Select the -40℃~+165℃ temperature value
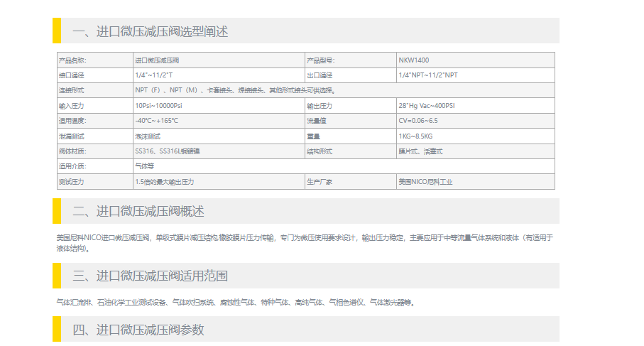The image size is (644, 346). [x=156, y=121]
